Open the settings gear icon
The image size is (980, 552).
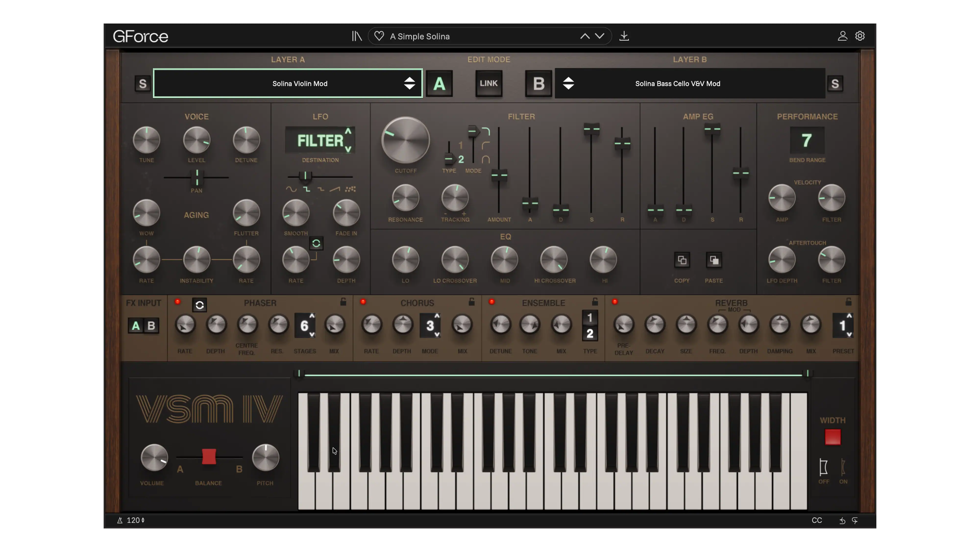click(860, 36)
